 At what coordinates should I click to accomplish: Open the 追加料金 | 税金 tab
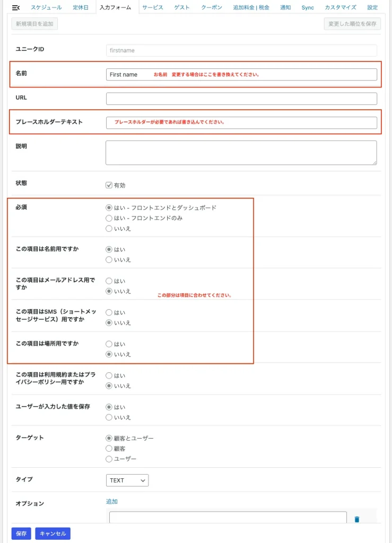(251, 7)
